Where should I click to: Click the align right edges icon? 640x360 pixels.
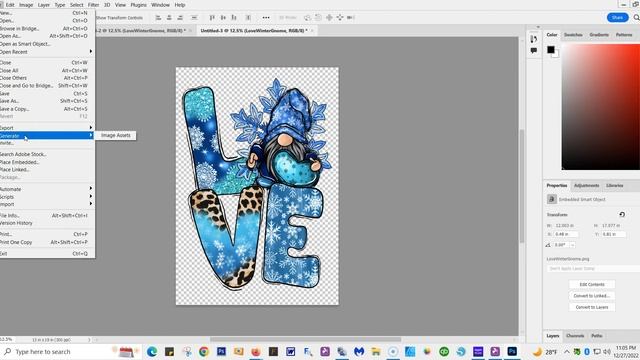180,18
